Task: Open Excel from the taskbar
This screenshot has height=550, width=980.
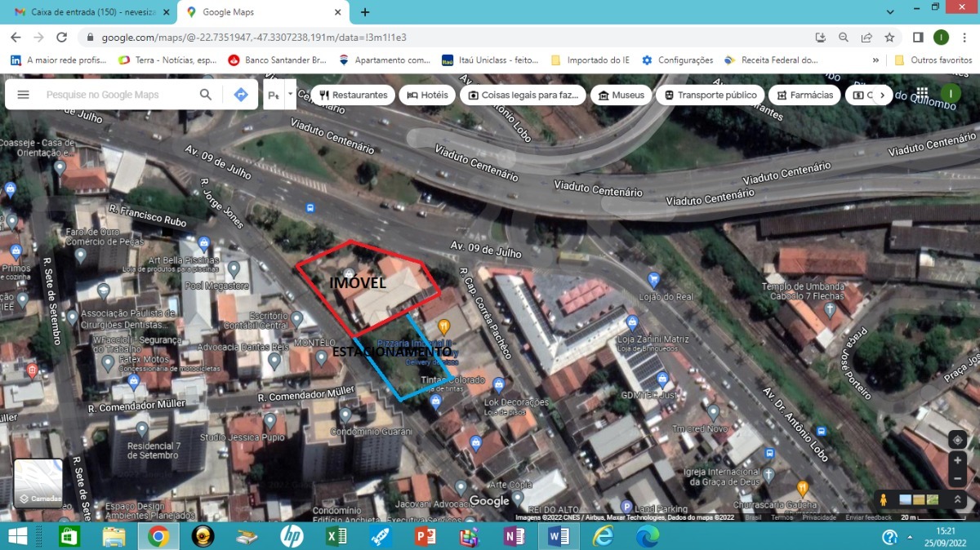Action: tap(336, 536)
